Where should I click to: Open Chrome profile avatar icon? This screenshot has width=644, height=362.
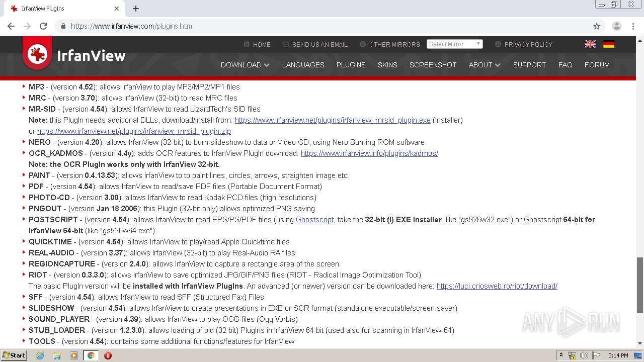[x=617, y=26]
